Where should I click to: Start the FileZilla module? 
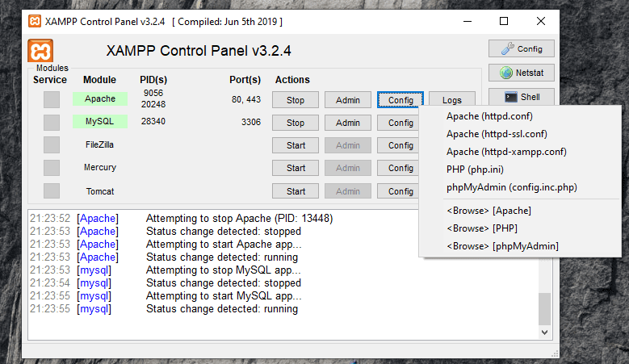click(x=296, y=145)
